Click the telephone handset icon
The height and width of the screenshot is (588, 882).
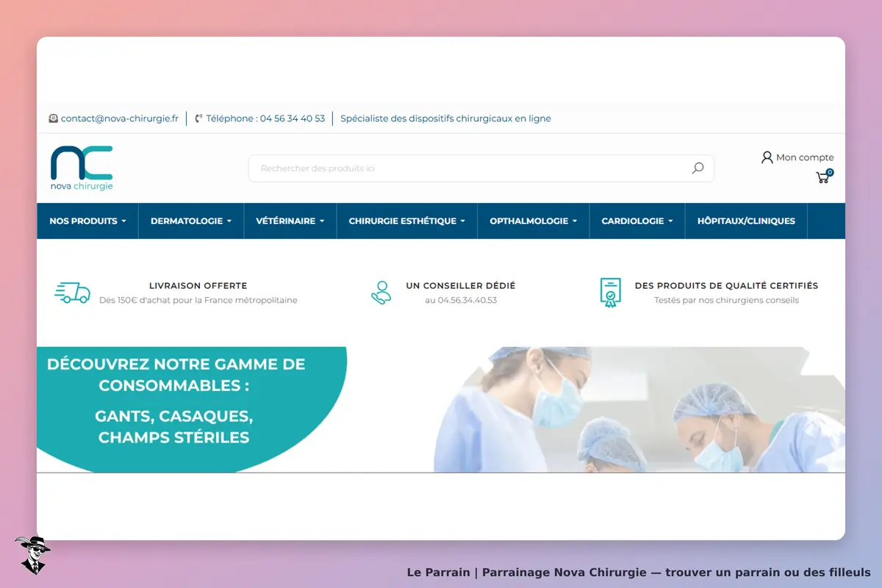(x=198, y=118)
